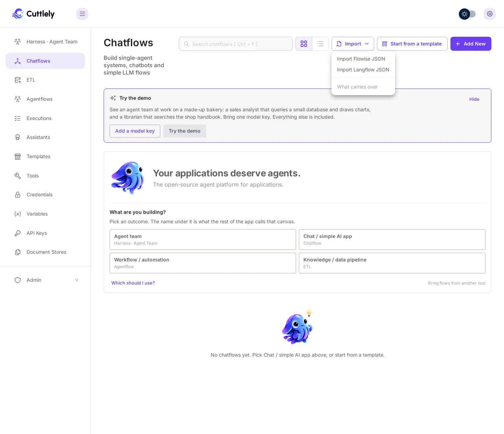This screenshot has width=504, height=434.
Task: Open the API Keys page
Action: tap(45, 233)
